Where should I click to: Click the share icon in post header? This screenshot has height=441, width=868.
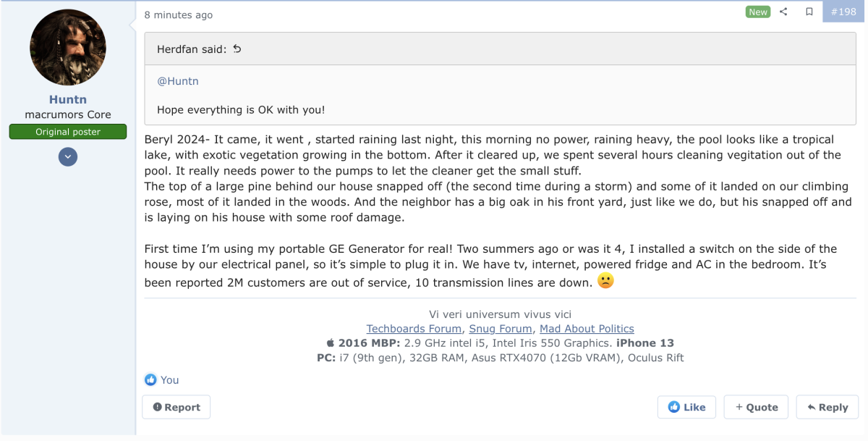[783, 12]
